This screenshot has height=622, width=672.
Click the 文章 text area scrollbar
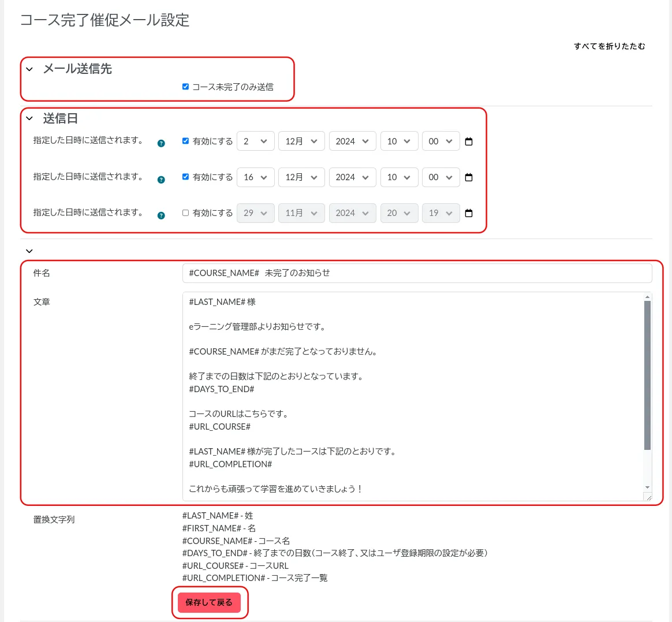(647, 375)
